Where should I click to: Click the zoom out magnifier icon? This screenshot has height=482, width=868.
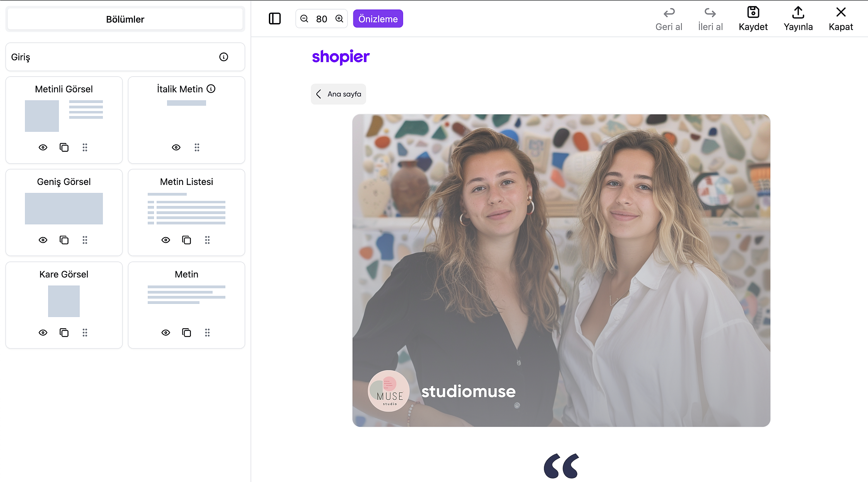click(x=304, y=19)
